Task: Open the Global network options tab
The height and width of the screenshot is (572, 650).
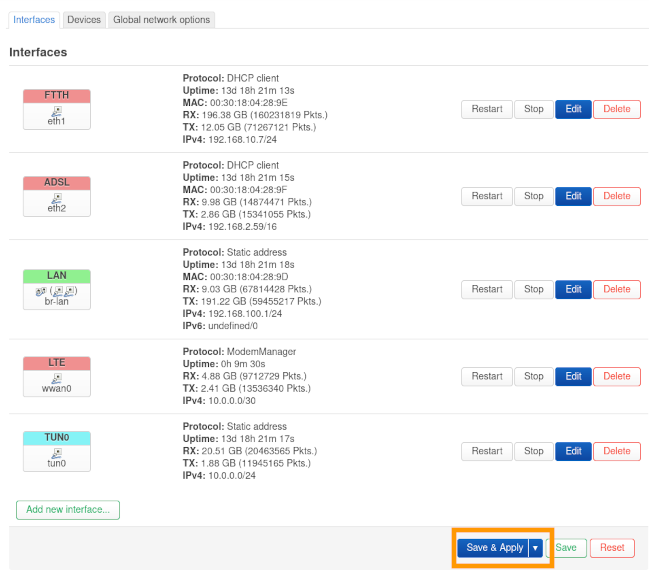Action: coord(161,20)
